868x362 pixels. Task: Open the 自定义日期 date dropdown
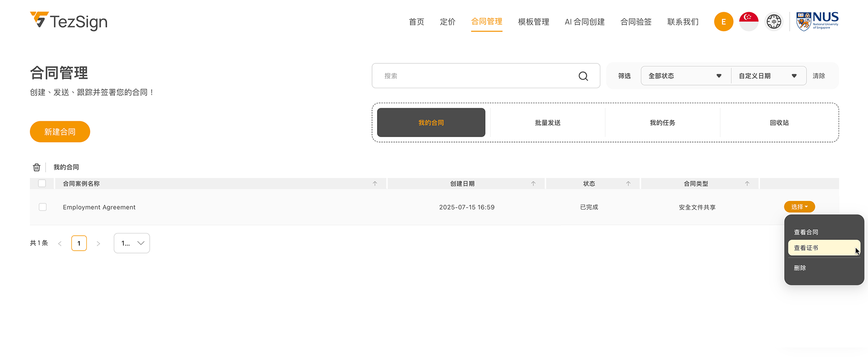click(x=768, y=76)
